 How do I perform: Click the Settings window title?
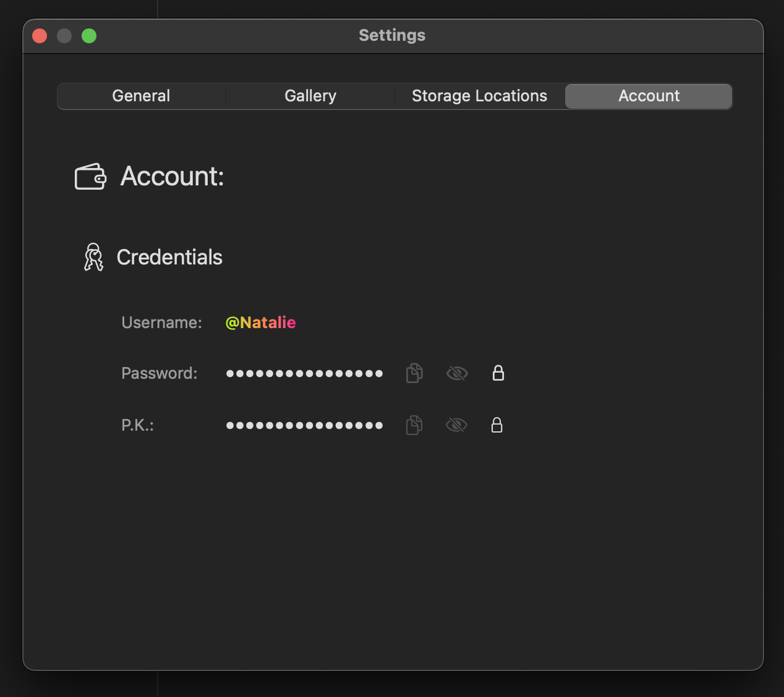click(x=392, y=36)
